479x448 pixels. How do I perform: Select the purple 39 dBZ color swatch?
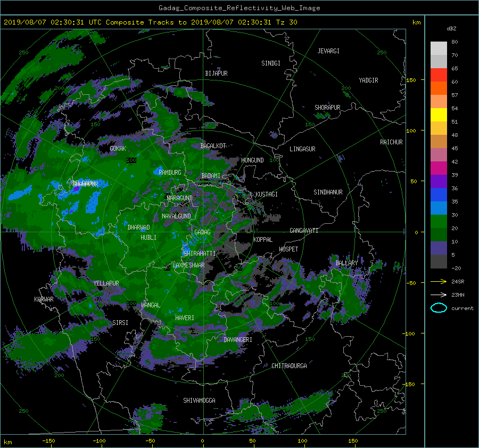click(439, 181)
